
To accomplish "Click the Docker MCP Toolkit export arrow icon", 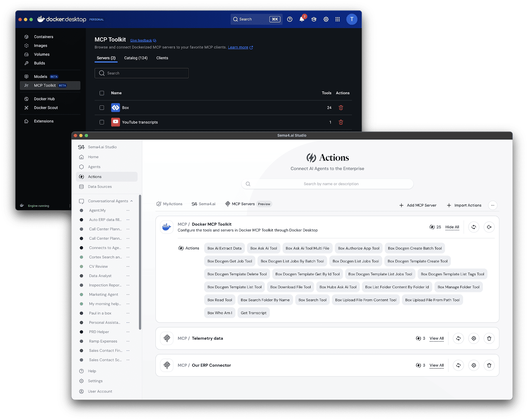I will click(x=489, y=227).
